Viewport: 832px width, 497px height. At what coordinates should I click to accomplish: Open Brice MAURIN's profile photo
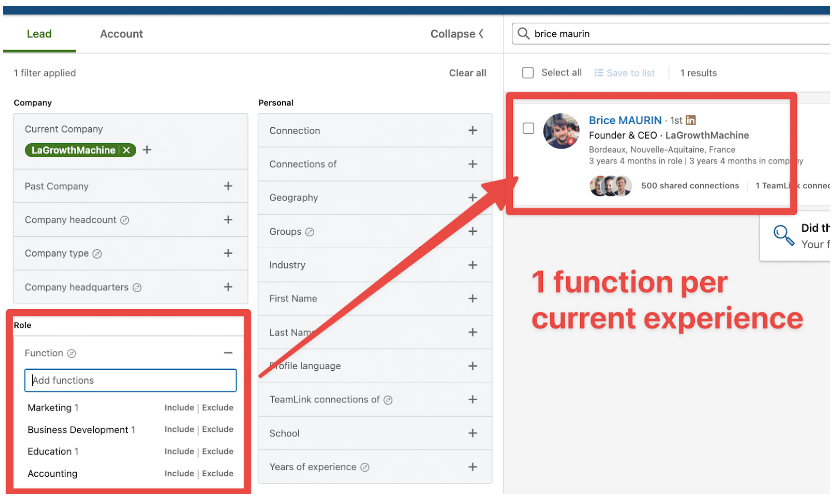click(561, 131)
